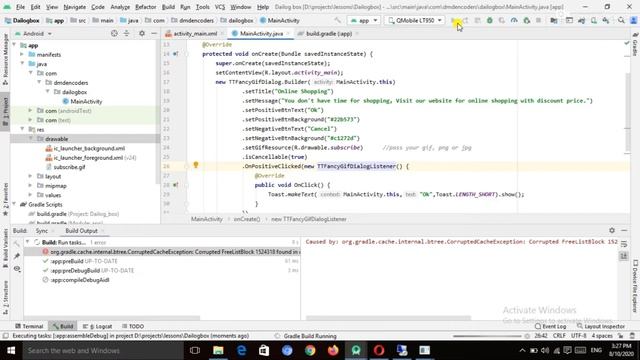The height and width of the screenshot is (360, 640).
Task: Open the Analyze menu
Action: click(x=120, y=7)
